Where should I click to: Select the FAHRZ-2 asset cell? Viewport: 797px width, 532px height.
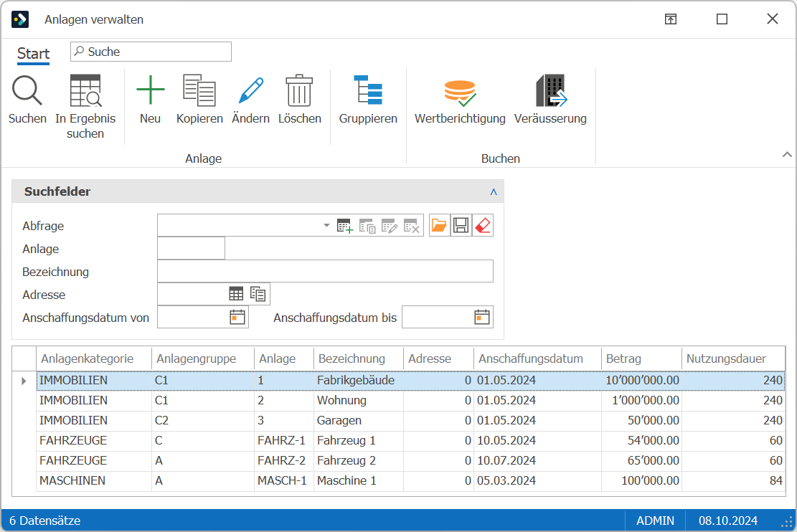(x=283, y=461)
